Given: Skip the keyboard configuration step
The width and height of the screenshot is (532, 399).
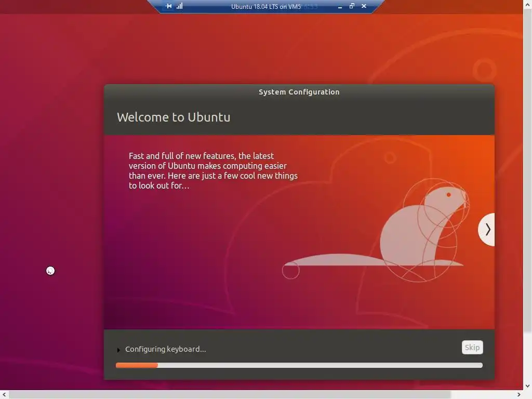Looking at the screenshot, I should click(472, 348).
